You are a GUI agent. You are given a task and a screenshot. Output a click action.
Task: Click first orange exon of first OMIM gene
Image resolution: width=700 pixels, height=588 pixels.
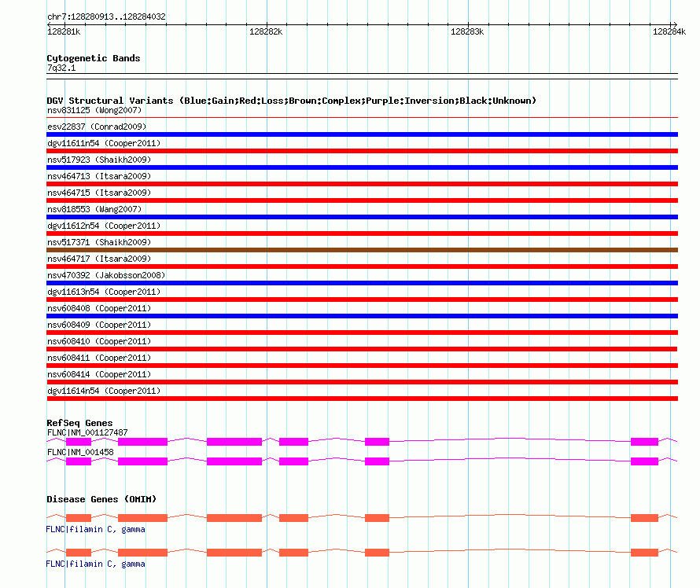pyautogui.click(x=79, y=518)
